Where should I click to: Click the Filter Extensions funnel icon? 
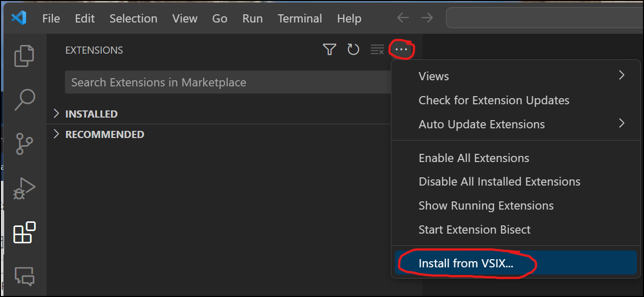coord(329,49)
